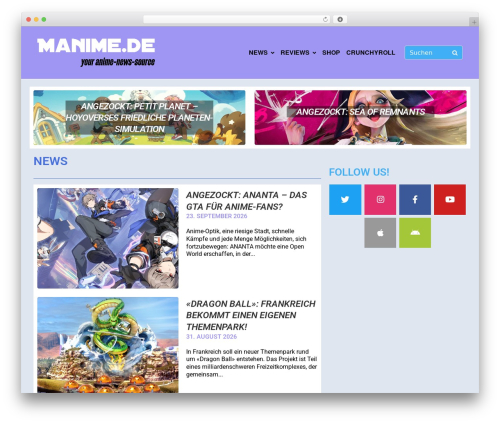Viewport: 500px width, 423px height.
Task: Open headline Angezockt: ANANTA – Das GTA für Anime-Fans?
Action: point(246,201)
